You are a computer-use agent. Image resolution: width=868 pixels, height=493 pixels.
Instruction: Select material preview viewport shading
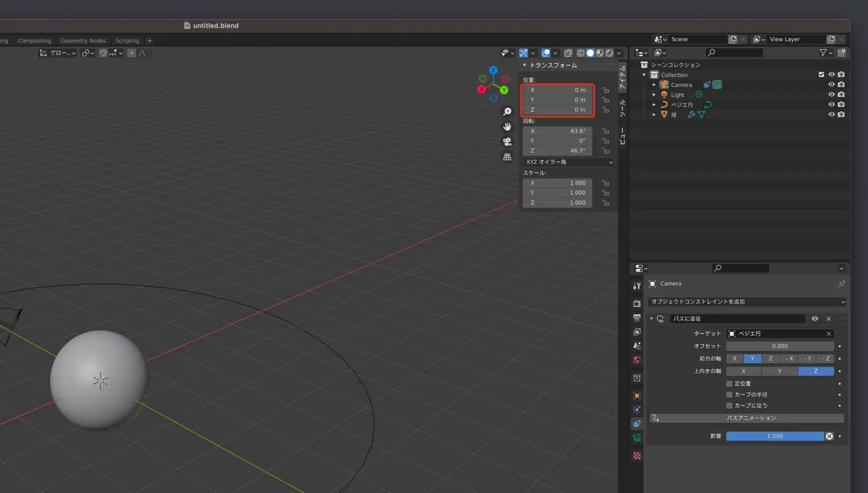tap(599, 53)
